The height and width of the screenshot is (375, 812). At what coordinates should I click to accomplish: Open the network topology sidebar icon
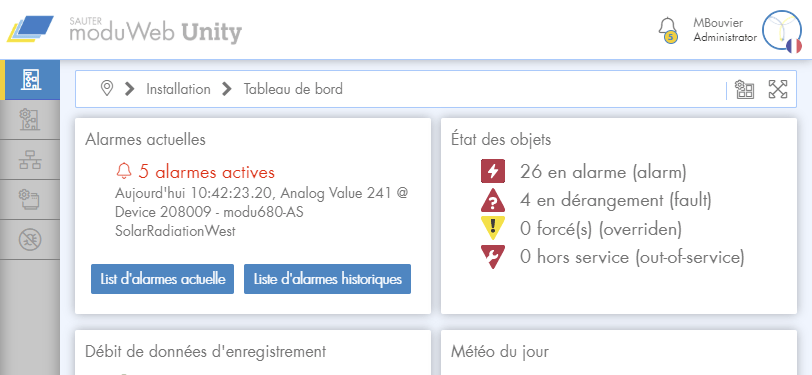coord(30,160)
